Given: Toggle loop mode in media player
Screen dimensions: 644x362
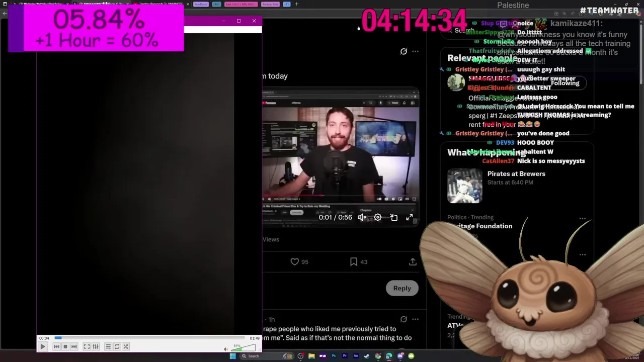Looking at the screenshot, I should pos(117,346).
